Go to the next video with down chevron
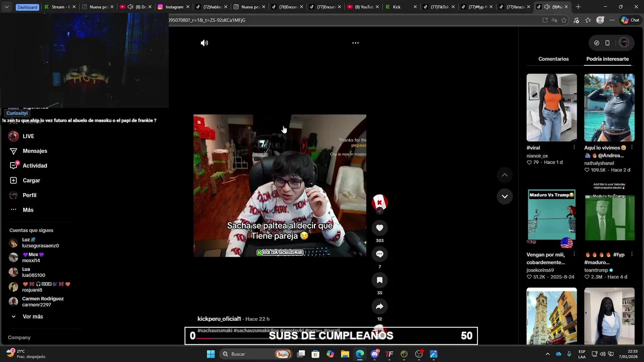The height and width of the screenshot is (362, 644). coord(505,196)
